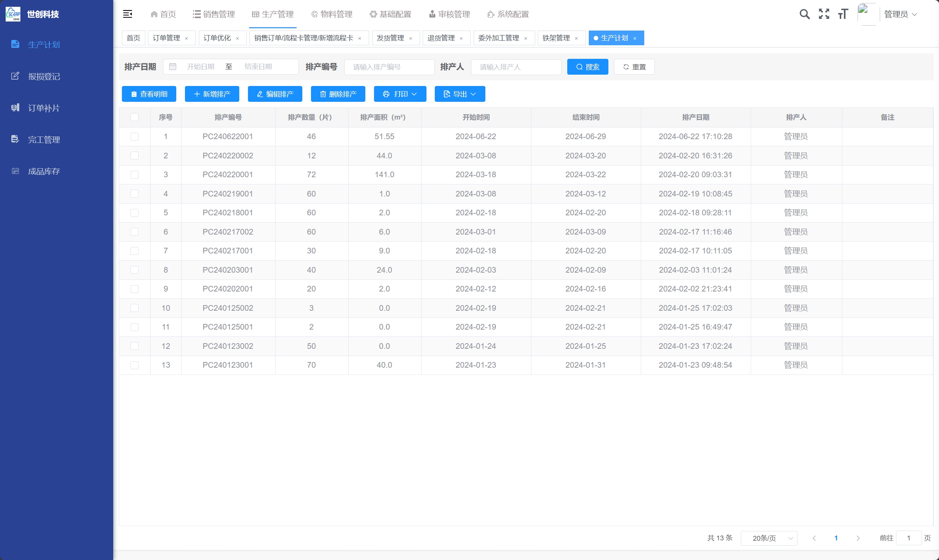The image size is (939, 560).
Task: Open 完工管理 in the sidebar
Action: (57, 140)
